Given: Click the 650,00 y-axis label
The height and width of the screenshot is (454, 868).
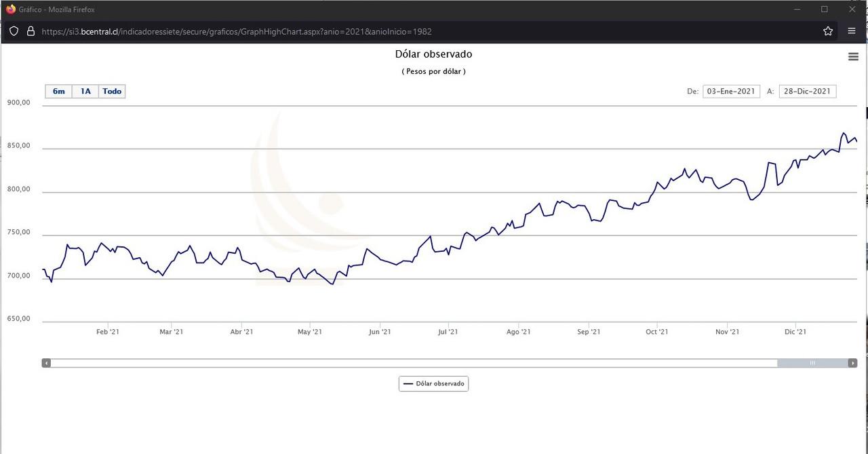Looking at the screenshot, I should 19,319.
